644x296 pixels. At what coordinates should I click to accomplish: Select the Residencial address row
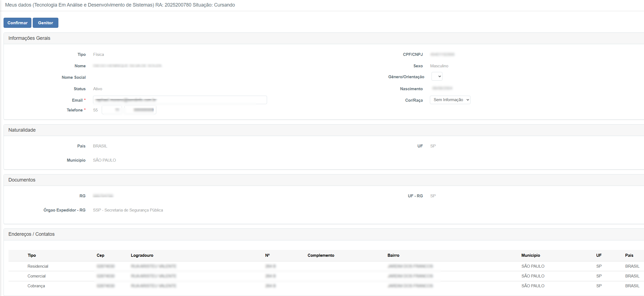pos(38,266)
